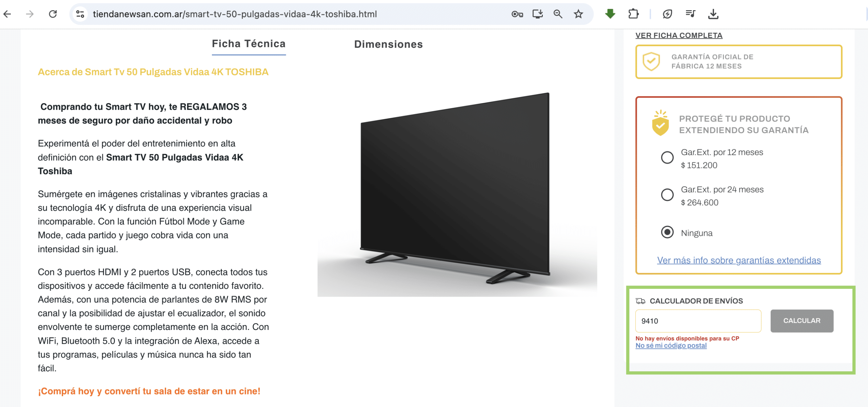Reload the page with the refresh icon

click(x=53, y=14)
